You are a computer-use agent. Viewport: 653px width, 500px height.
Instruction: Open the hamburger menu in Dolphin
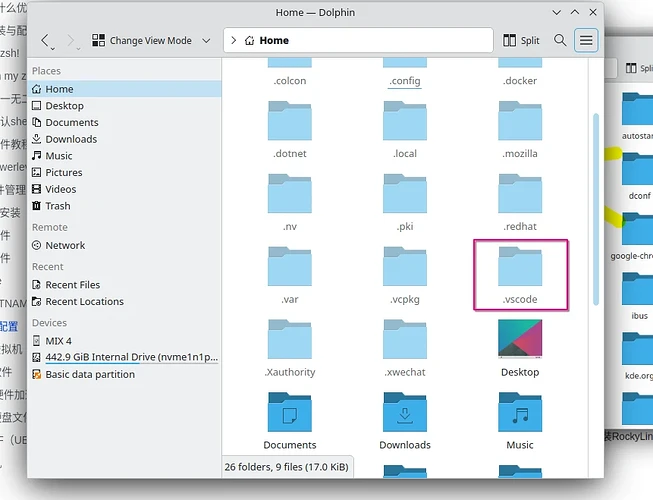pyautogui.click(x=586, y=41)
